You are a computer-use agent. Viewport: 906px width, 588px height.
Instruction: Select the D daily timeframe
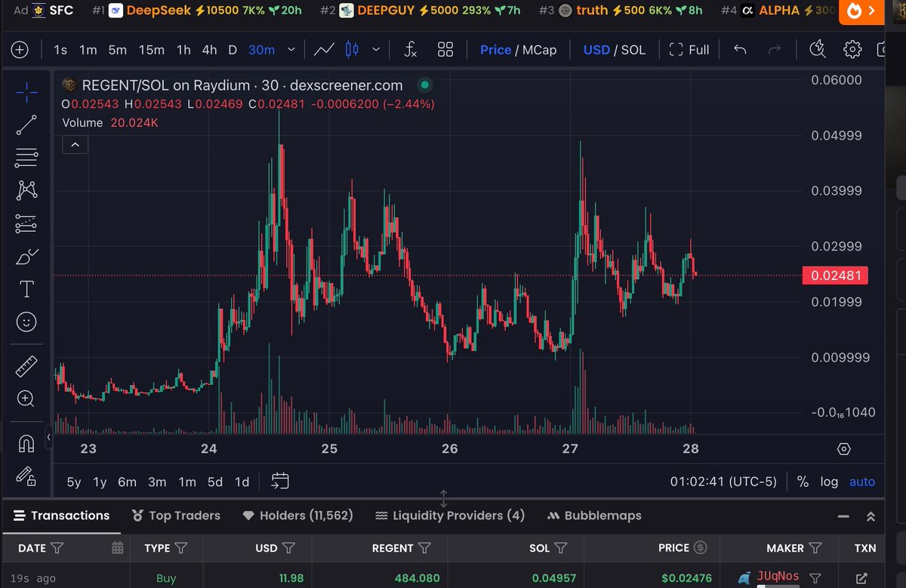[x=233, y=50]
